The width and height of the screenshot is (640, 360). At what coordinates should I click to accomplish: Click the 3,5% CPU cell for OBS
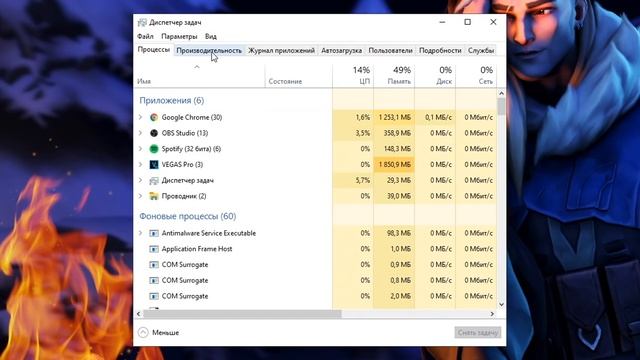point(353,133)
